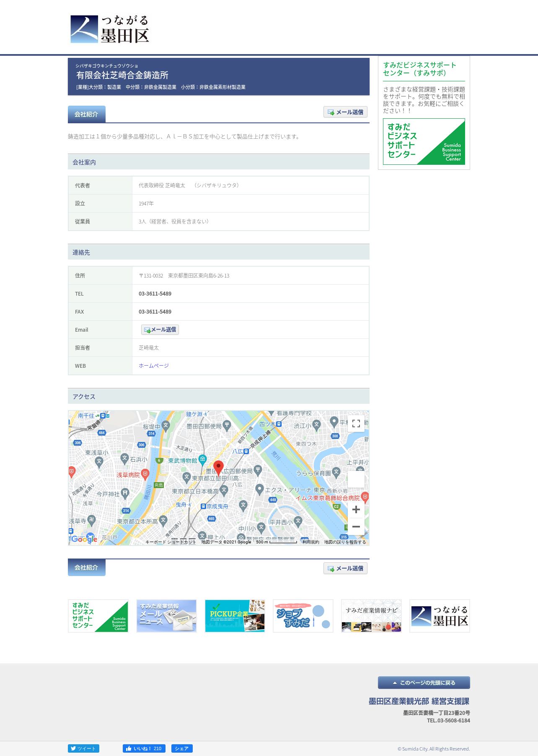Select the bottom 会社紹介 tab
Image resolution: width=538 pixels, height=756 pixels.
click(87, 567)
